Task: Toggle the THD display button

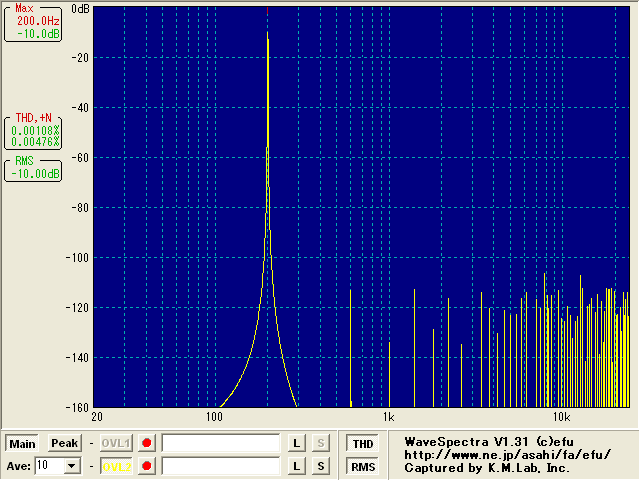Action: pos(363,444)
